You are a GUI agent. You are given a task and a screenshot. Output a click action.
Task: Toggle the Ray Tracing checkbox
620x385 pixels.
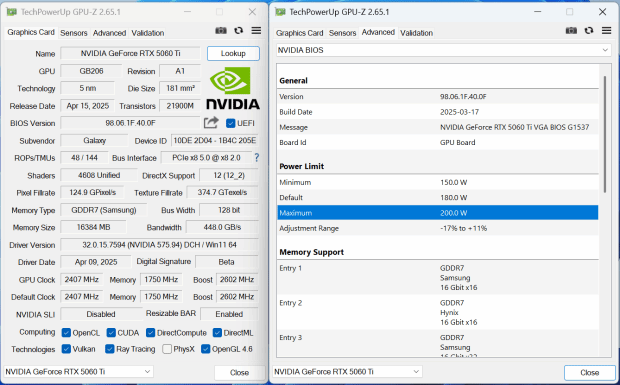point(110,349)
